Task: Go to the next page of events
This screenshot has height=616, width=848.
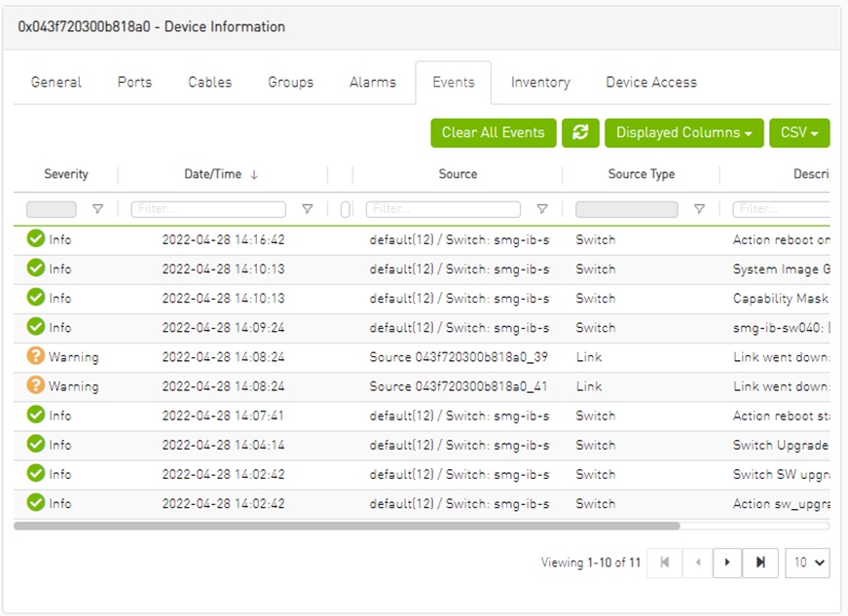Action: point(726,562)
